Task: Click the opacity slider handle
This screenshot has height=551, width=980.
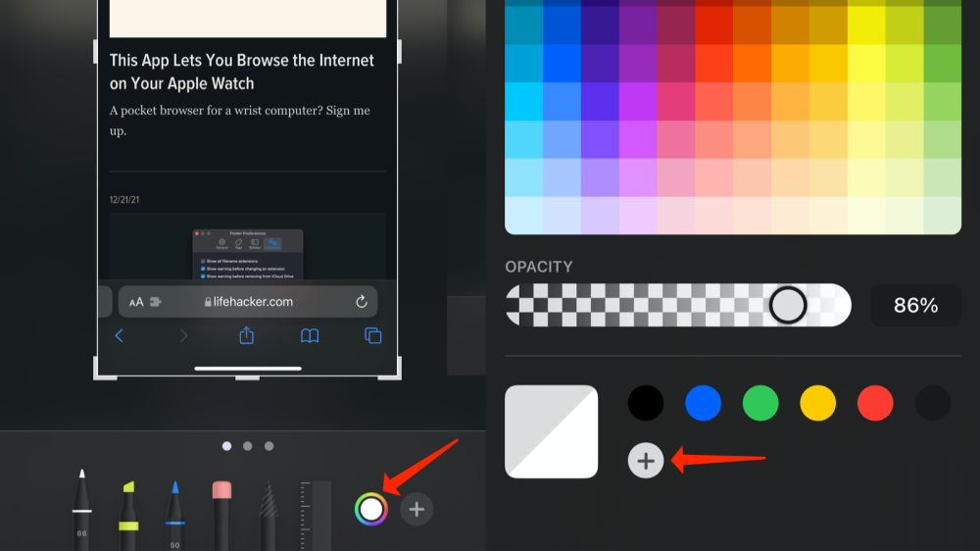Action: click(x=787, y=305)
